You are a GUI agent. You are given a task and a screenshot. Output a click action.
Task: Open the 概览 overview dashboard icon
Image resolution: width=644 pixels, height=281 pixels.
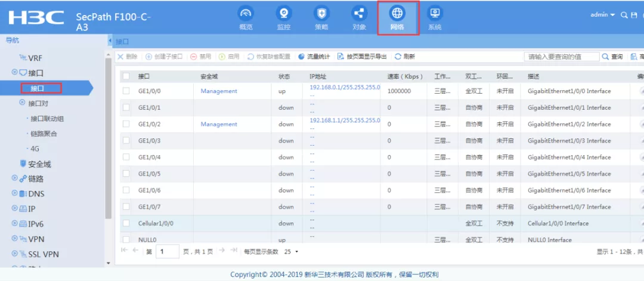(246, 14)
